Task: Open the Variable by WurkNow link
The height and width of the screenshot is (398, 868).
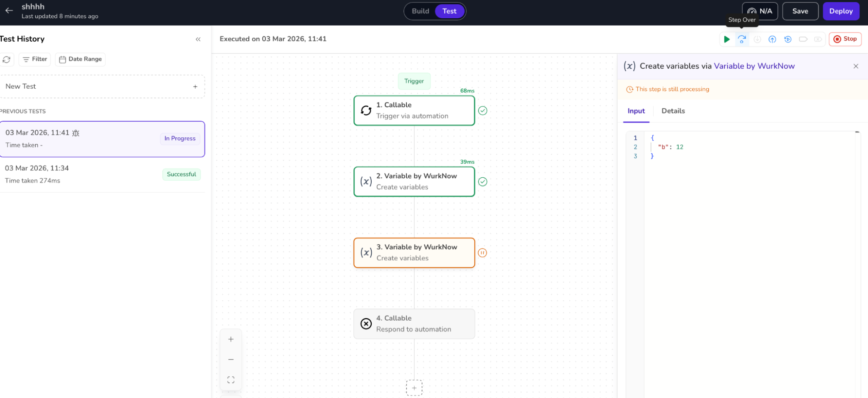Action: click(754, 66)
